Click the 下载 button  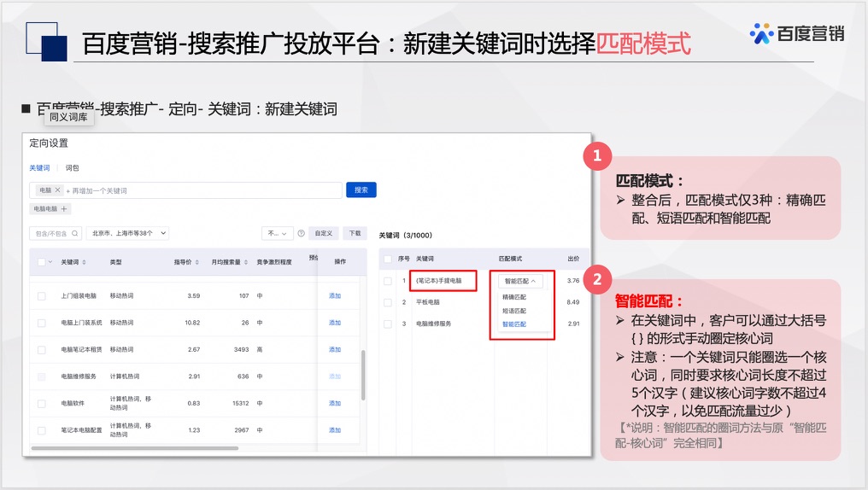pyautogui.click(x=355, y=233)
